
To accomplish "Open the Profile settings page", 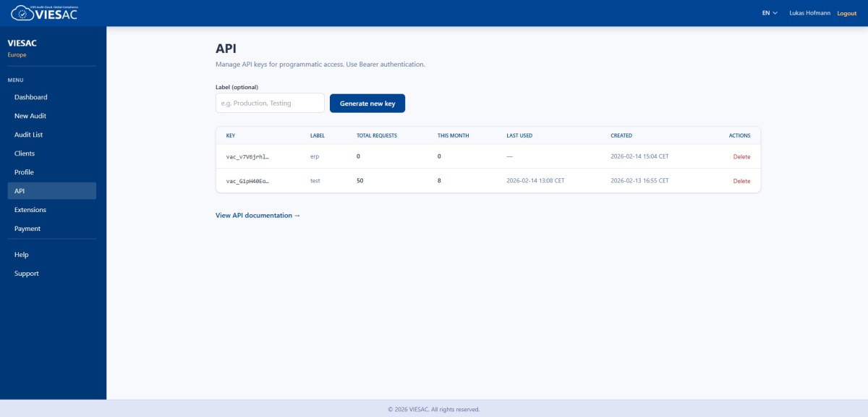I will (22, 172).
